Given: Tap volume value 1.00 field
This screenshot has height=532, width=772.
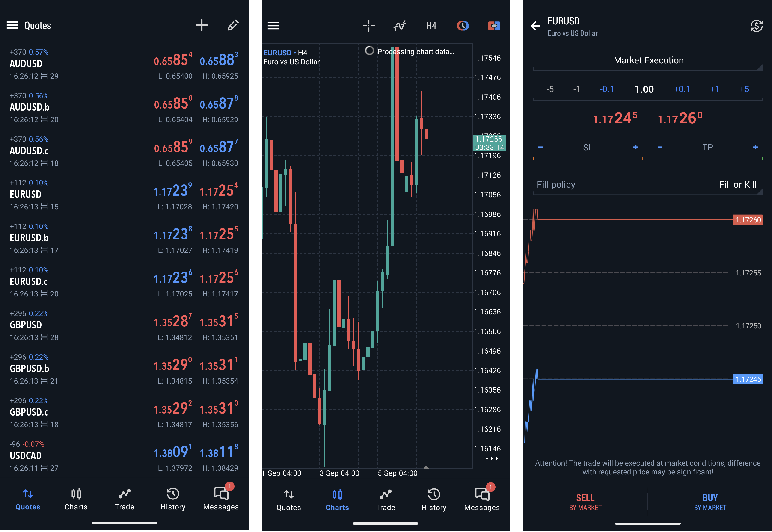Looking at the screenshot, I should point(644,89).
